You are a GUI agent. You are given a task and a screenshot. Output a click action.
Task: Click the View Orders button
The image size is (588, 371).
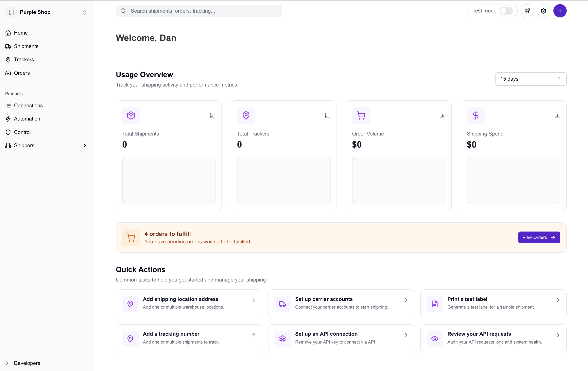pyautogui.click(x=539, y=237)
